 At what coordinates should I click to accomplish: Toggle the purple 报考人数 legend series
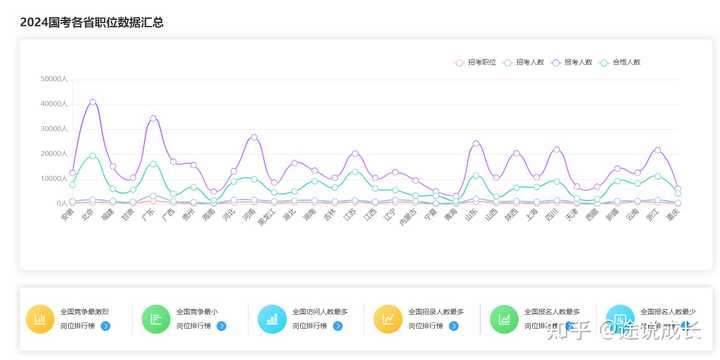pos(572,62)
